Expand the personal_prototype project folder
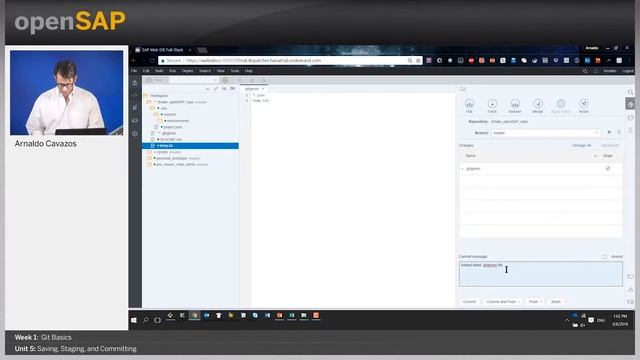The width and height of the screenshot is (640, 360). point(149,158)
